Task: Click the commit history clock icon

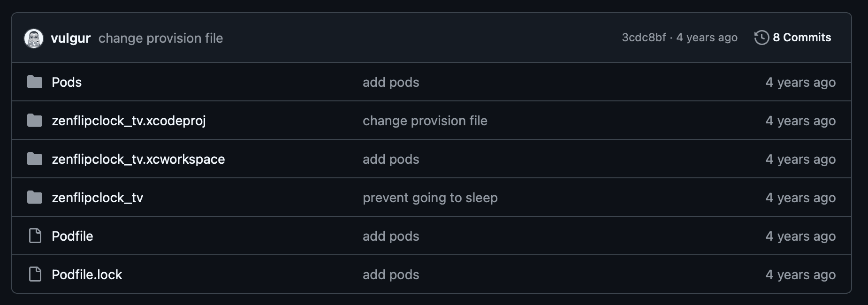Action: (x=761, y=38)
